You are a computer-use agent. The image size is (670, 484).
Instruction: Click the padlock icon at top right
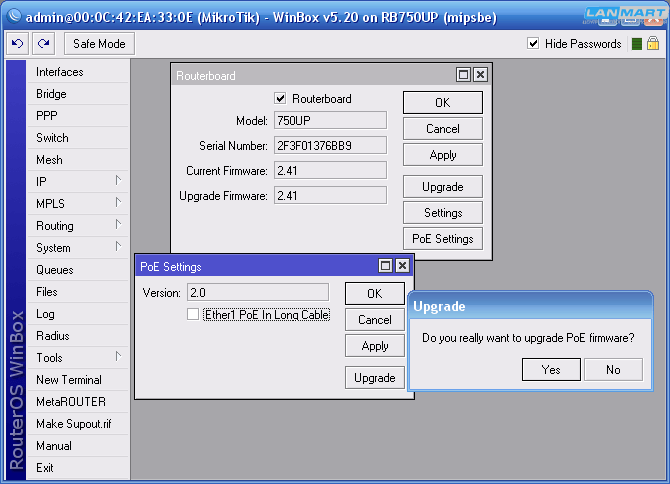coord(653,44)
